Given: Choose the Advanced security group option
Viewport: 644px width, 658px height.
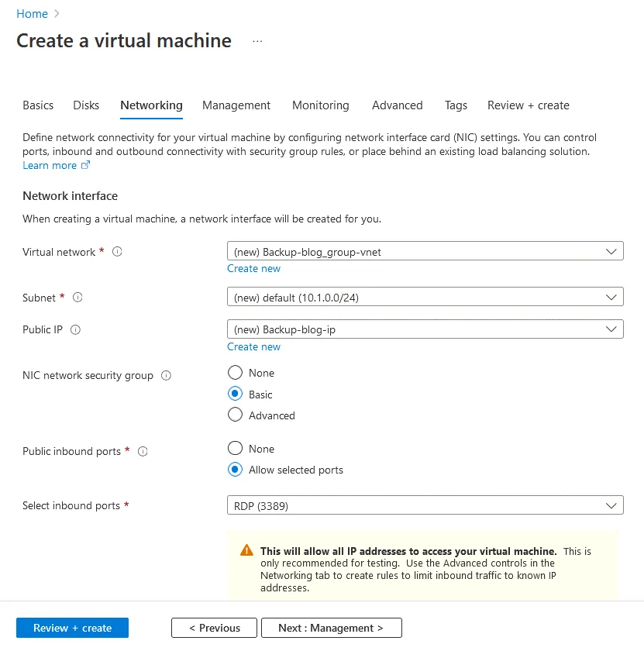Looking at the screenshot, I should [x=236, y=415].
